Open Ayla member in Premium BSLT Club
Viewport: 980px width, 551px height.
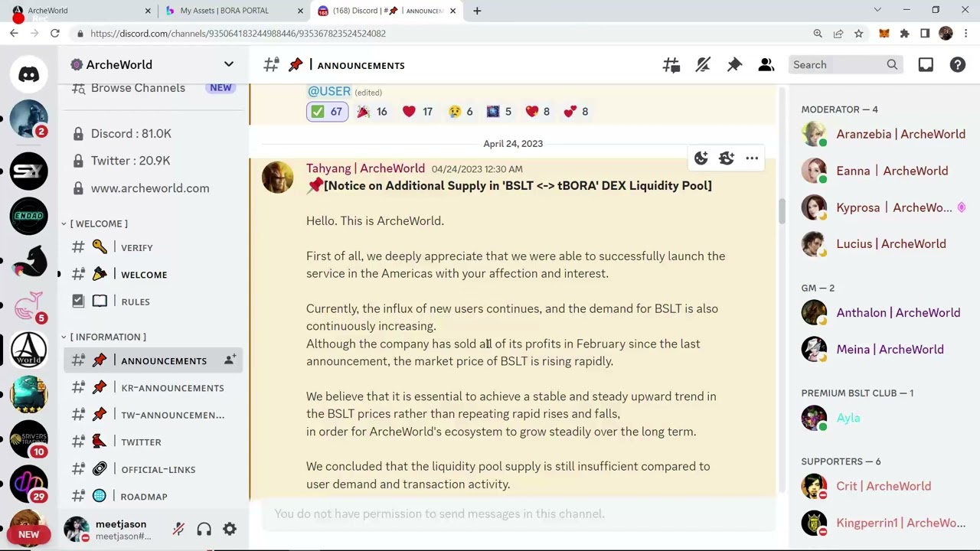tap(885, 418)
